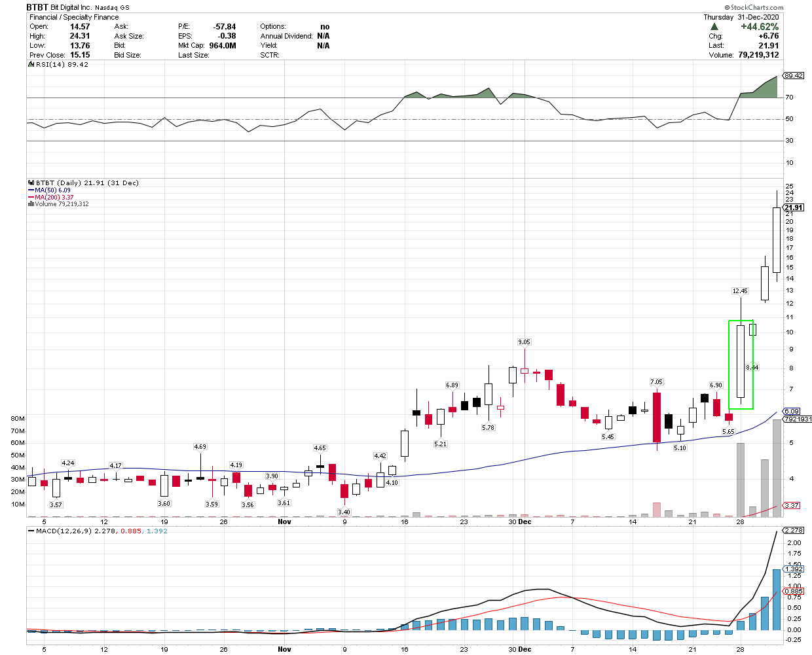Click the RSI(14) 89.42 legend label
Viewport: 812px width, 655px height.
click(x=62, y=65)
